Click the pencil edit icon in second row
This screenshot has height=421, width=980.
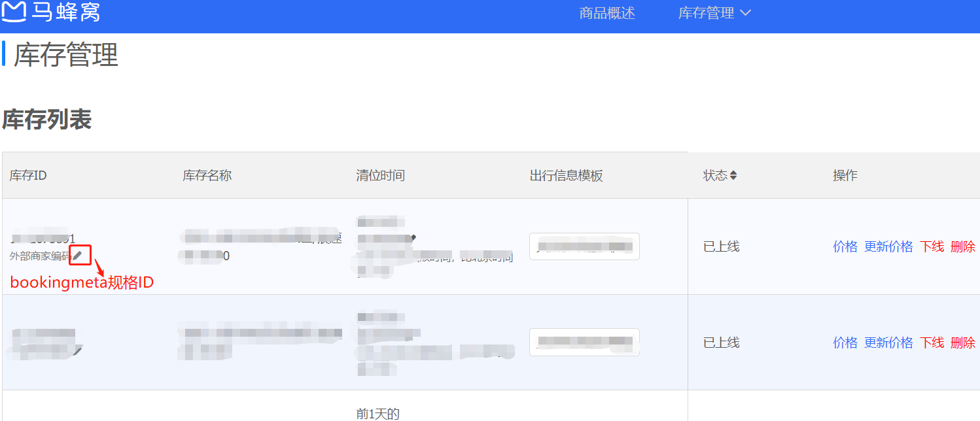(79, 351)
